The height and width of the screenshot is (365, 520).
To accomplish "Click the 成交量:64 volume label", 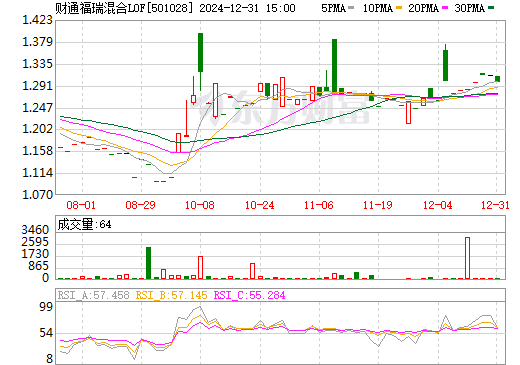I will pos(84,224).
